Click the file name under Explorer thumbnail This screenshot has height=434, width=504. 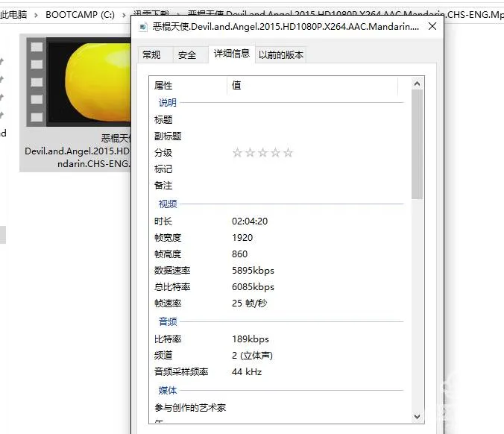(77, 151)
